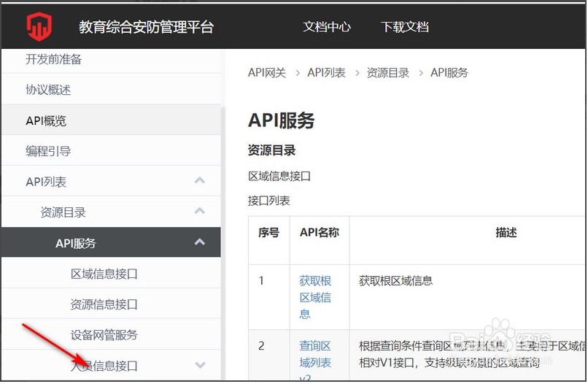The height and width of the screenshot is (384, 588).
Task: Expand the 人员信息接口 chevron
Action: [200, 365]
